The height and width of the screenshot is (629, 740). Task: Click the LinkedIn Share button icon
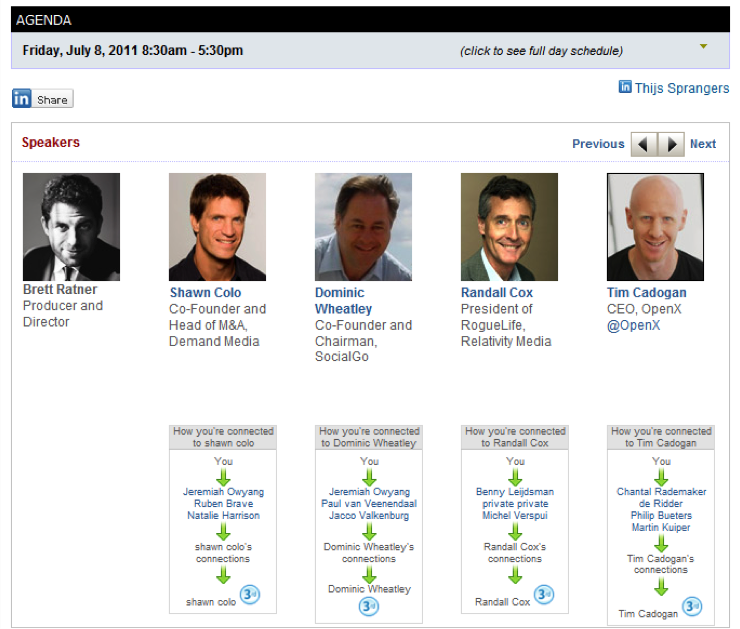point(22,98)
